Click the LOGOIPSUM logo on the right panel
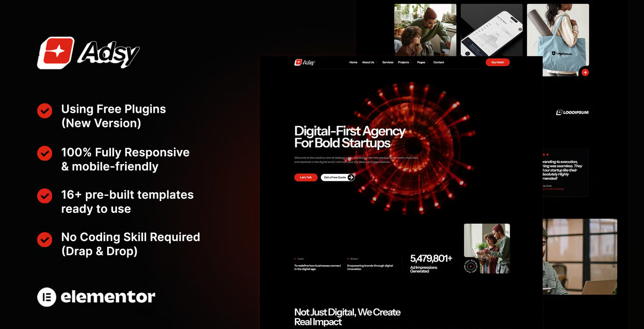Image resolution: width=644 pixels, height=329 pixels. coord(573,112)
